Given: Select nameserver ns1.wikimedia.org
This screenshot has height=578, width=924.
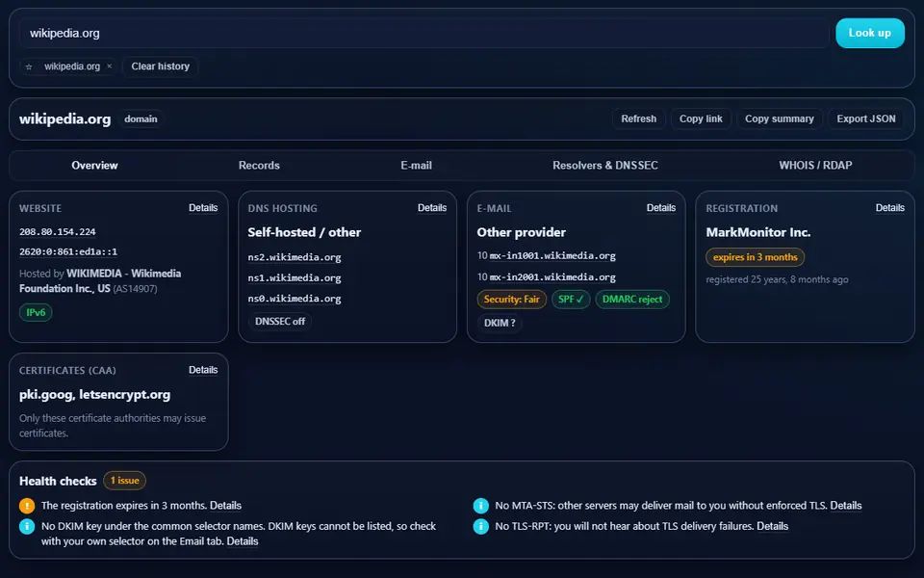Looking at the screenshot, I should coord(295,277).
